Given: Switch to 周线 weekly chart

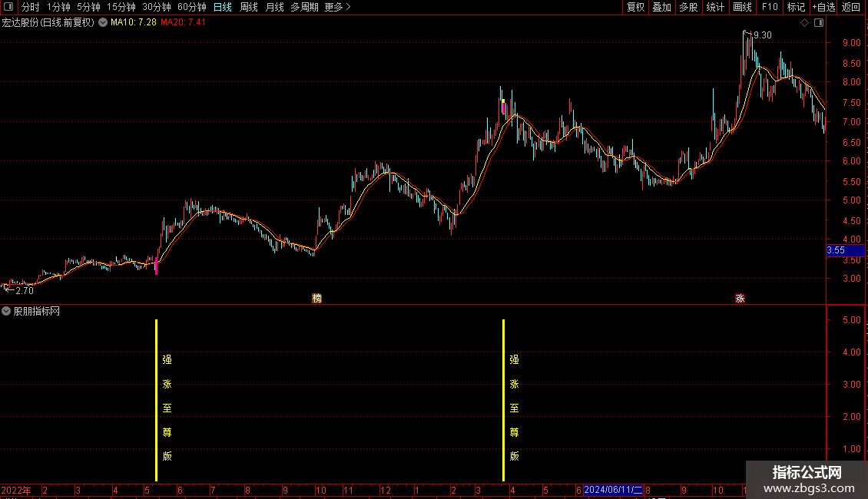Looking at the screenshot, I should (x=249, y=7).
